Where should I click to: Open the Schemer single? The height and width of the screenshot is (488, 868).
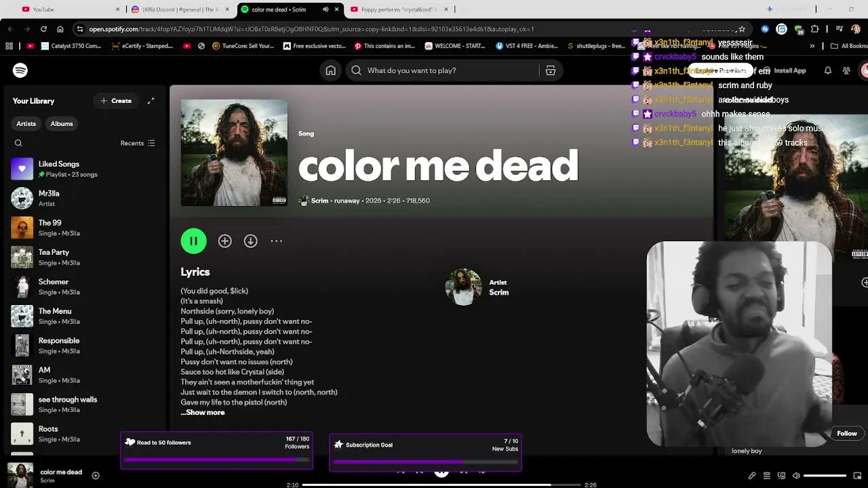[83, 287]
